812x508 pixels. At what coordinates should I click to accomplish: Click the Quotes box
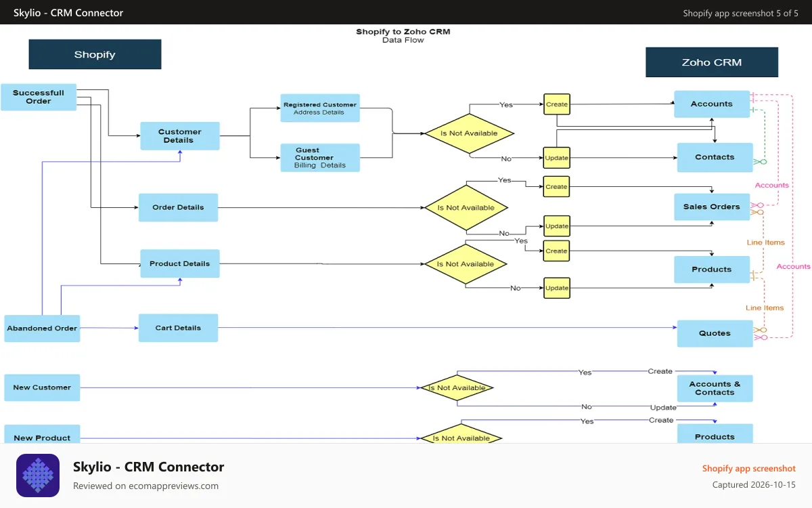point(715,333)
